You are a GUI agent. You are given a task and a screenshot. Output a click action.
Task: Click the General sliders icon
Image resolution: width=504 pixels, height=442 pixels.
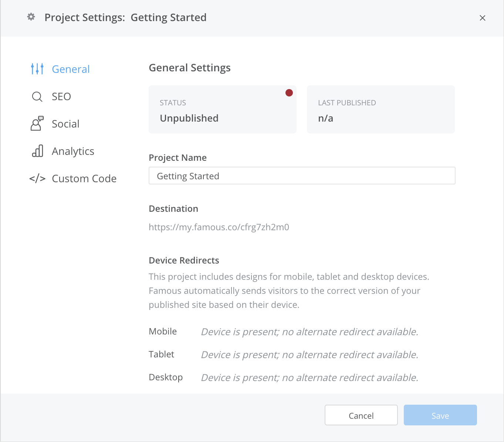[x=37, y=69]
